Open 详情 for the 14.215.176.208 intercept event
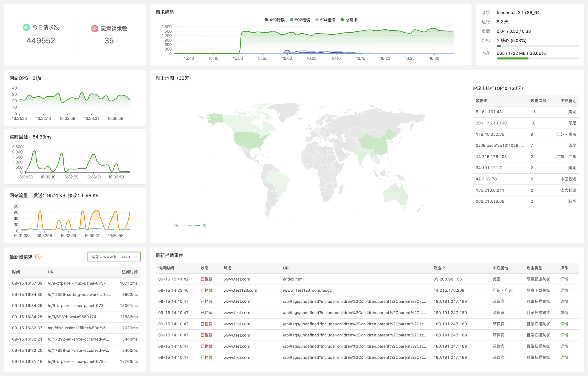Viewport: 588px width, 376px height. [564, 290]
